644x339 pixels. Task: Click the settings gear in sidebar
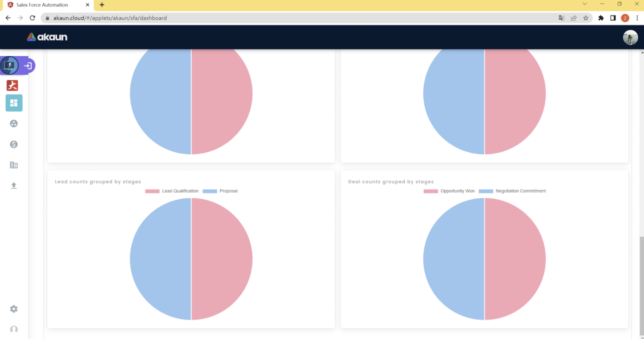pos(14,309)
